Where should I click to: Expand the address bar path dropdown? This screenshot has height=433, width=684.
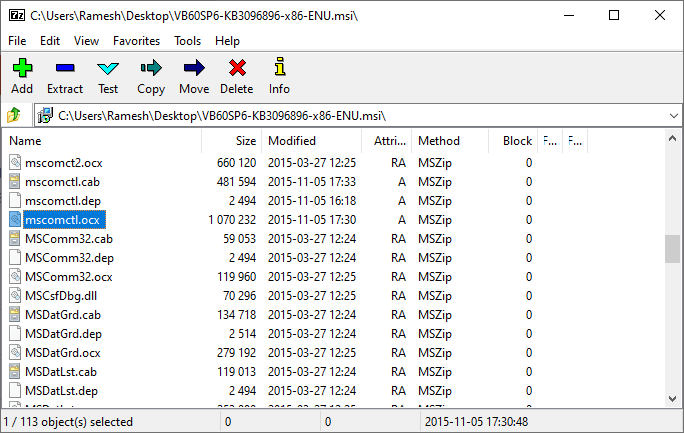674,116
